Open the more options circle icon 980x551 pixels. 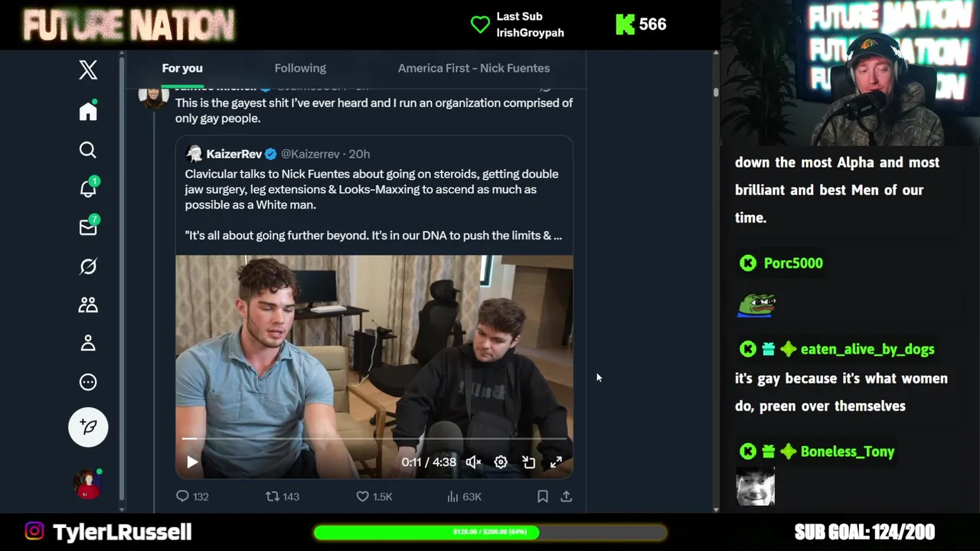click(88, 382)
